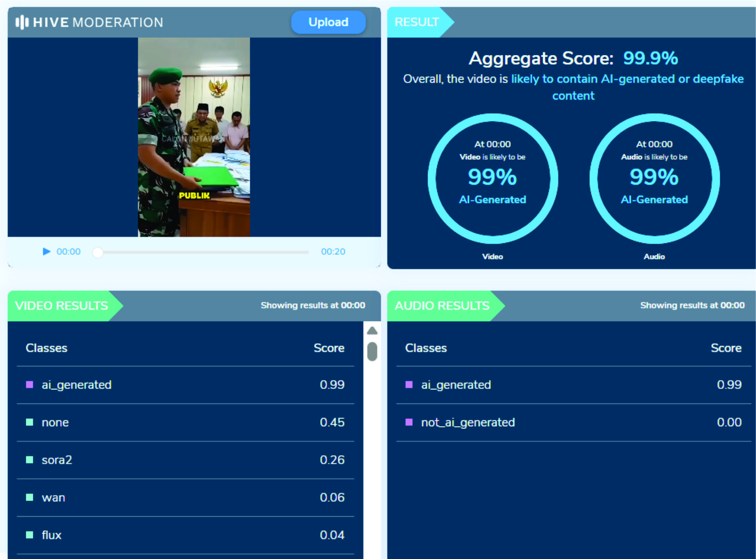
Task: Click the scroll up arrow in Video Results
Action: point(372,331)
